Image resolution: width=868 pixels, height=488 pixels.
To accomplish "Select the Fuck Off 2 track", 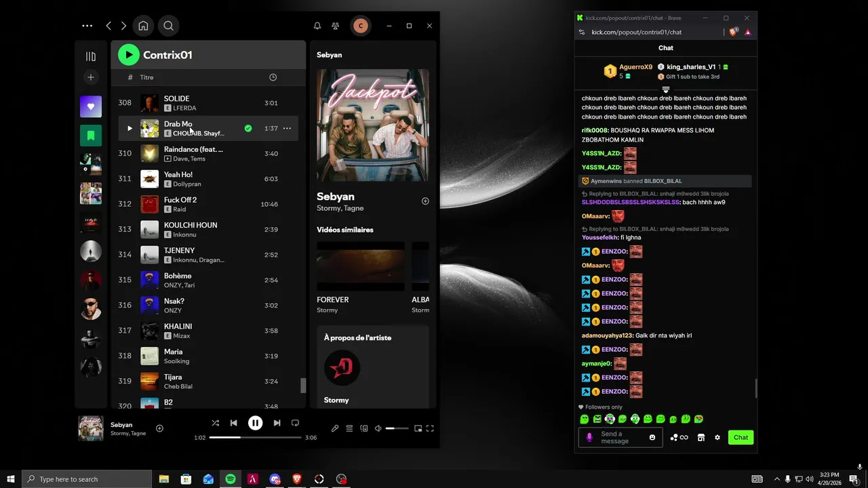I will pos(208,204).
